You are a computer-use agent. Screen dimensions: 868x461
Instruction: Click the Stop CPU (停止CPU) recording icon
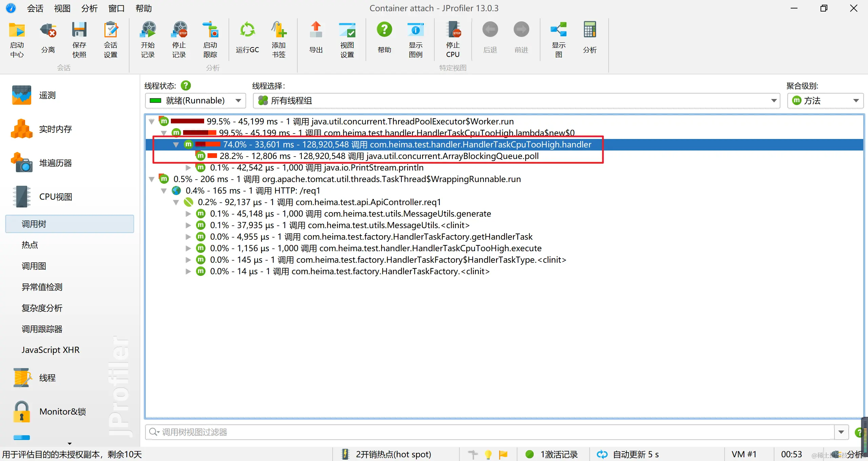point(453,31)
